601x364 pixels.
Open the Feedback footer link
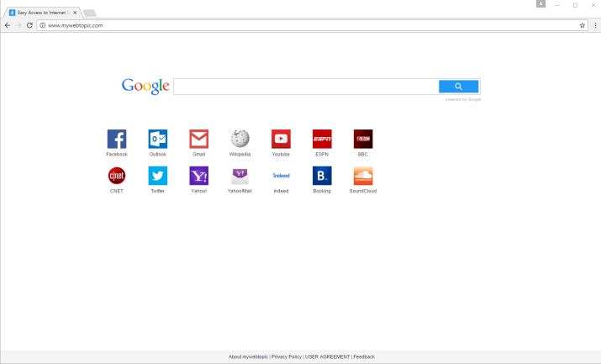tap(364, 356)
